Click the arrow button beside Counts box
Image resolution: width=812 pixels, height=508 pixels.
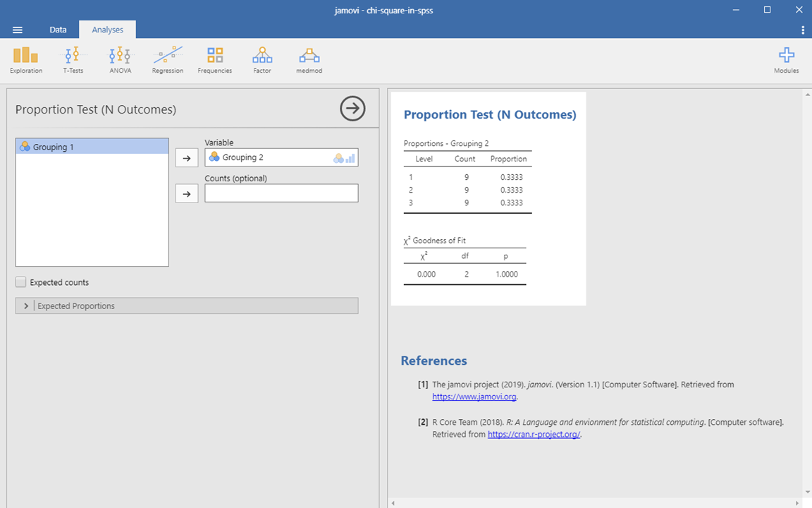186,193
